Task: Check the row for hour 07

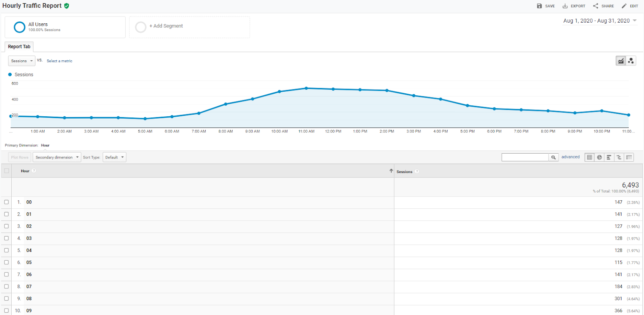Action: 6,286
